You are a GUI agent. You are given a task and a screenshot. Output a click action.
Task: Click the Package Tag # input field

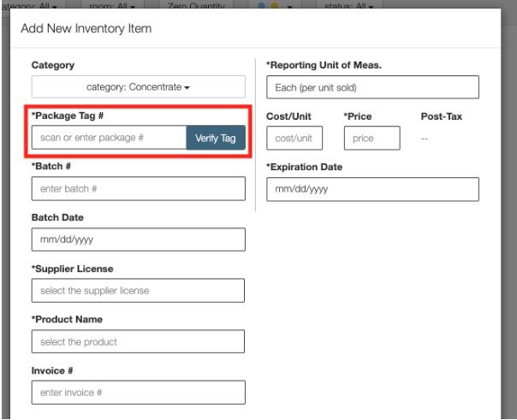(109, 138)
